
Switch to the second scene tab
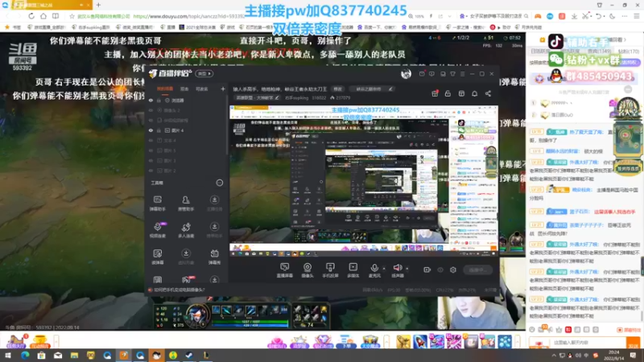(184, 88)
